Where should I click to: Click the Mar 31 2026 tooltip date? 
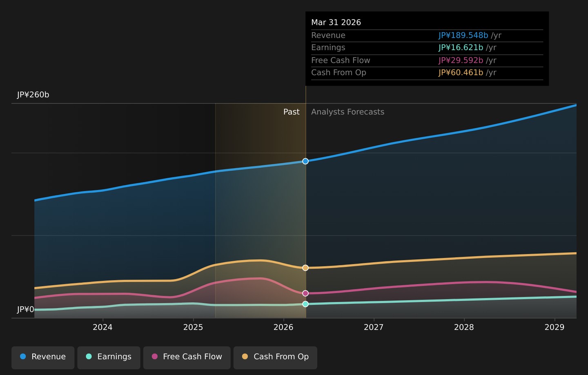(336, 22)
